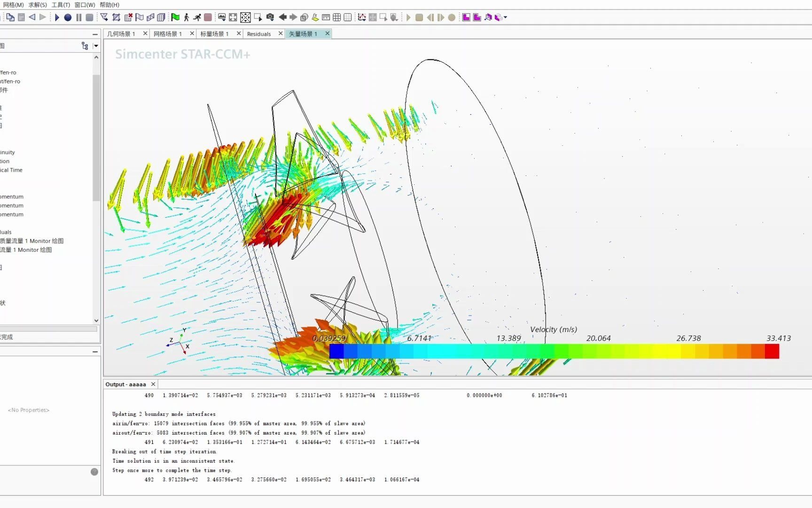Click the dark grid table icon
This screenshot has width=812, height=508.
click(336, 17)
